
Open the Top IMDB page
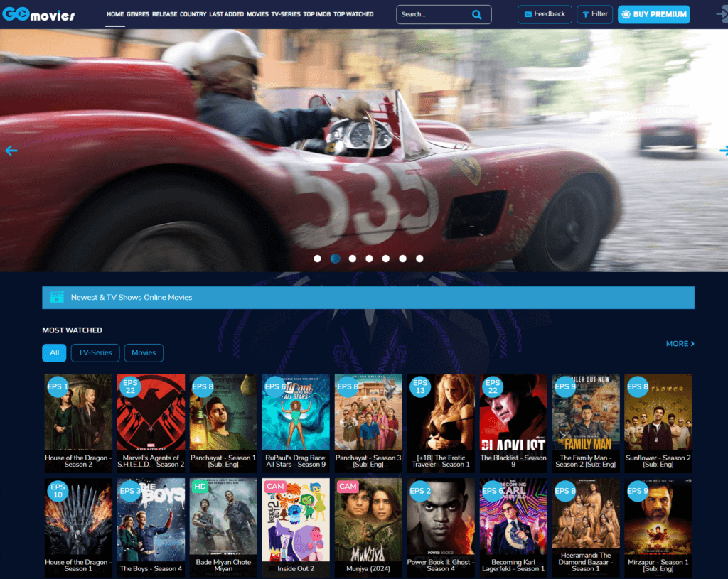point(317,14)
